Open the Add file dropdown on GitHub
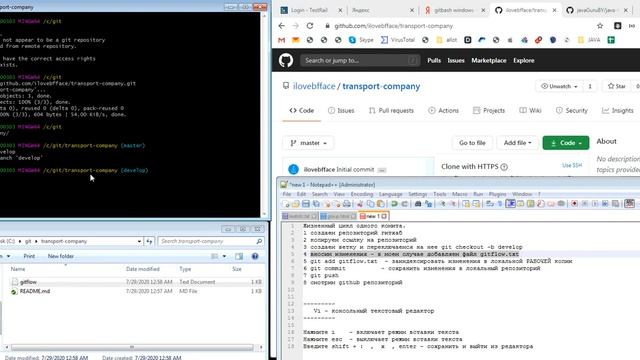 click(517, 143)
